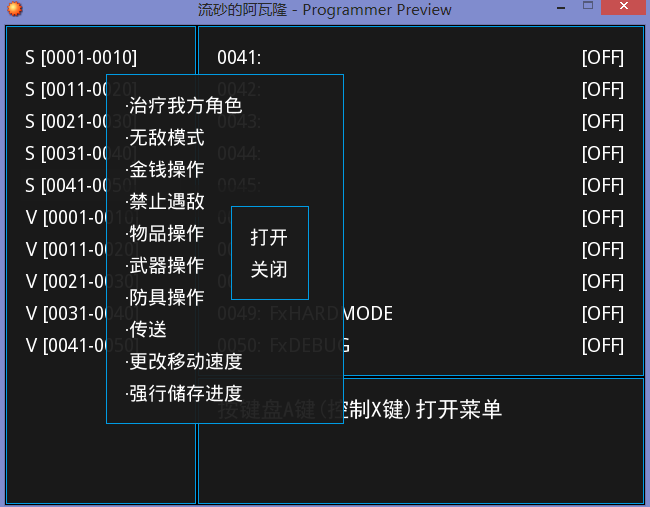The image size is (650, 507).
Task: Select switch range S [0001-0010]
Action: point(81,58)
